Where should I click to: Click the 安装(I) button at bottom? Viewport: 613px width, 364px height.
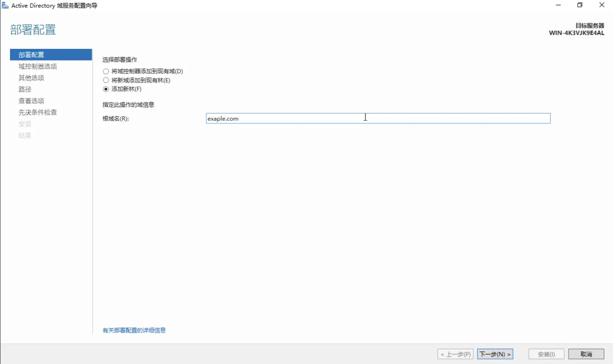(x=546, y=354)
